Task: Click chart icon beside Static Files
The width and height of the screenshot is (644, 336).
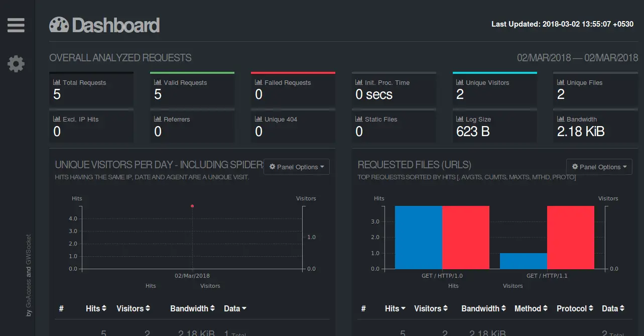Action: 359,119
